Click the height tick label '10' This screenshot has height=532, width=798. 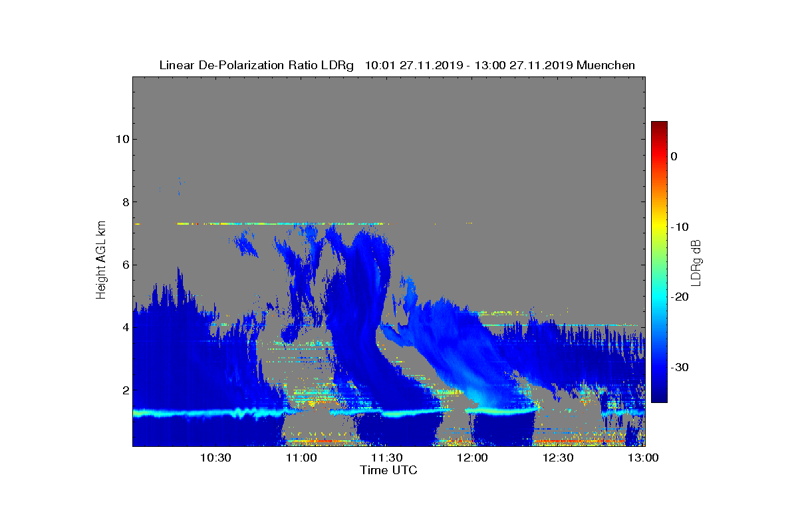122,139
